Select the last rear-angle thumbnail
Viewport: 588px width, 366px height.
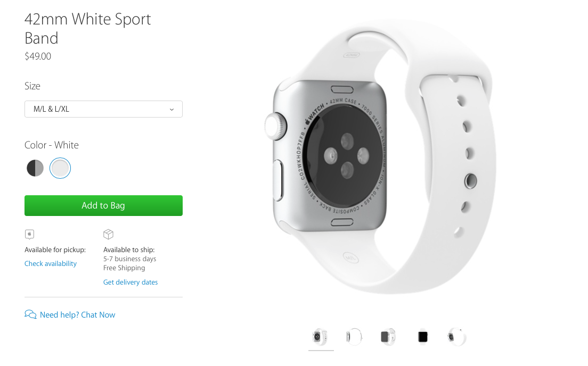tap(457, 337)
